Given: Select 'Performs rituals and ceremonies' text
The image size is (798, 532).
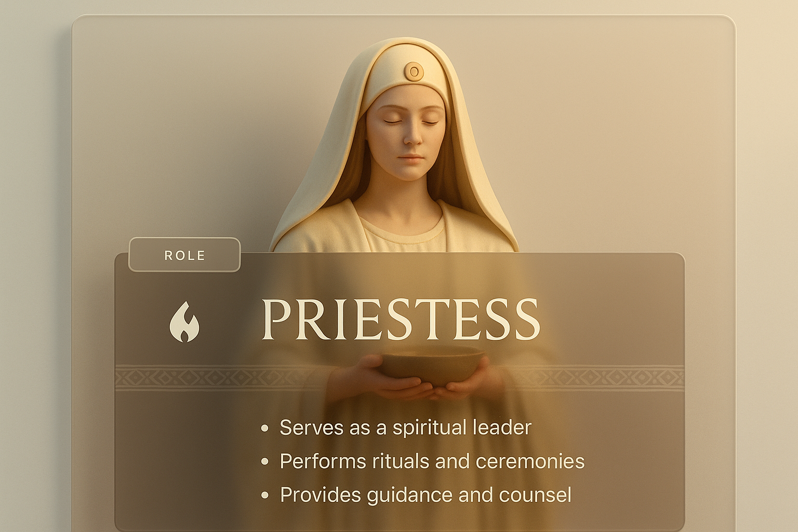Looking at the screenshot, I should [x=432, y=461].
